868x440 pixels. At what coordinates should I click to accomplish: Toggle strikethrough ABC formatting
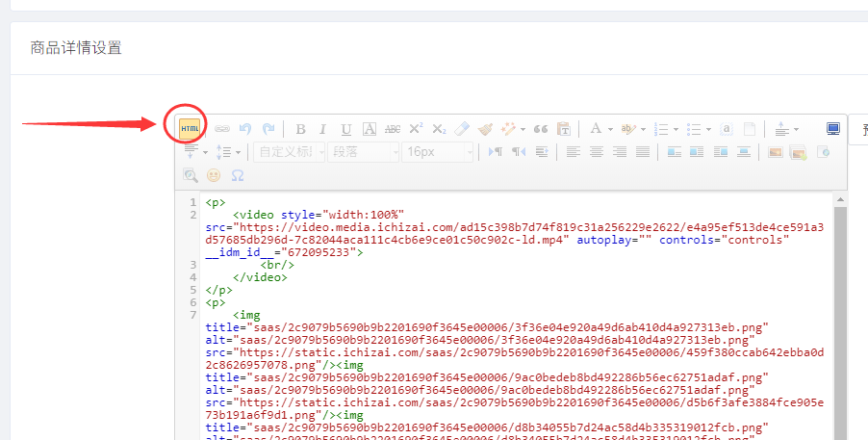coord(393,129)
